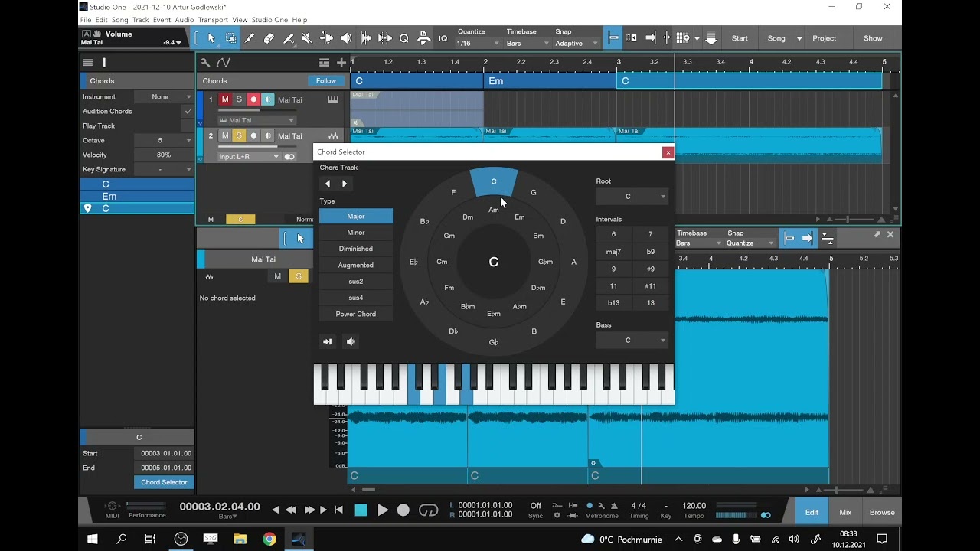Go to next chord in Chord Selector
The image size is (980, 551).
(x=345, y=184)
